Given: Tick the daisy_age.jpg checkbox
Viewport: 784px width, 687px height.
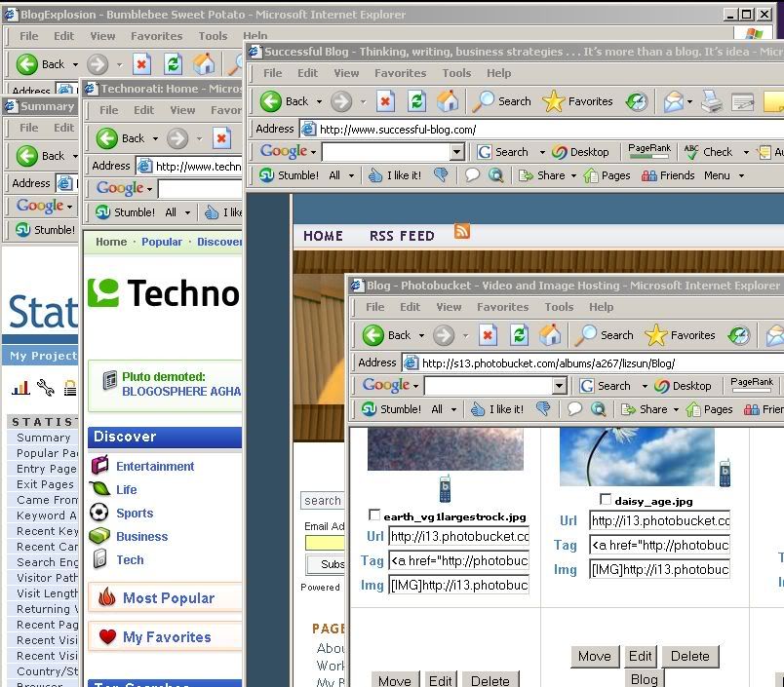Looking at the screenshot, I should [605, 499].
